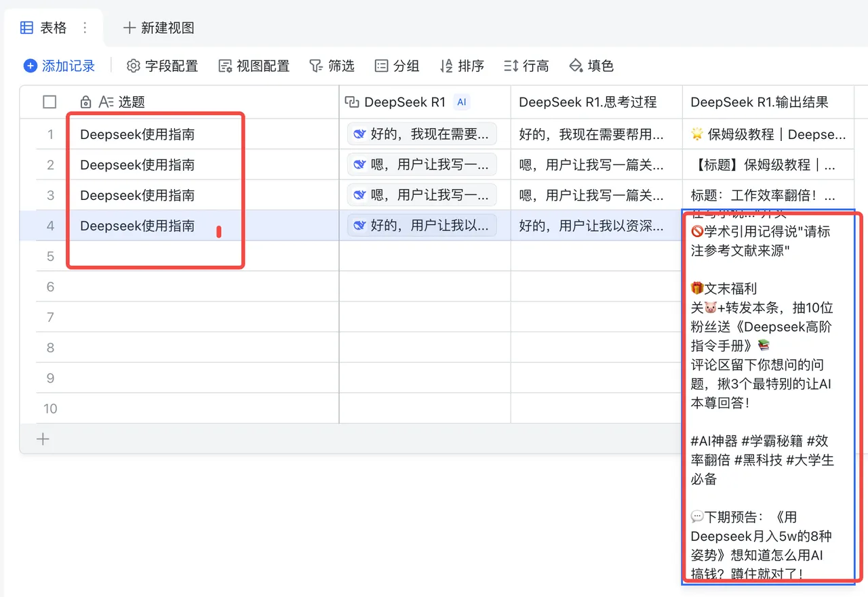Click row 4 思考过程 cell 好的，用户让我以资深

pos(591,226)
